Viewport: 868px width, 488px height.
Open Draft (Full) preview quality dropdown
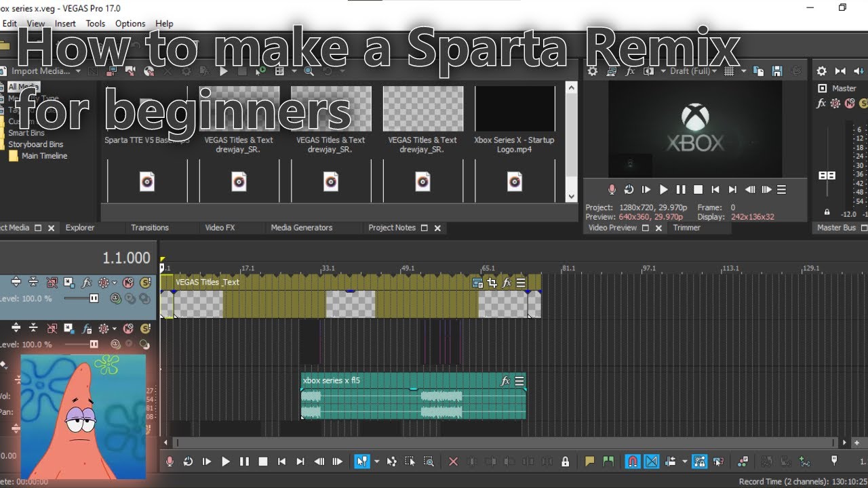(694, 71)
